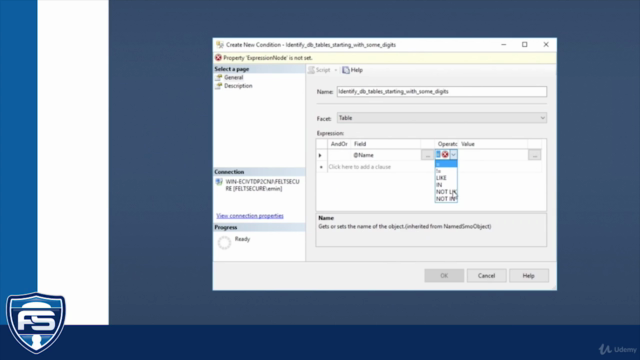Image resolution: width=640 pixels, height=360 pixels.
Task: Click the Cancel button
Action: point(487,276)
